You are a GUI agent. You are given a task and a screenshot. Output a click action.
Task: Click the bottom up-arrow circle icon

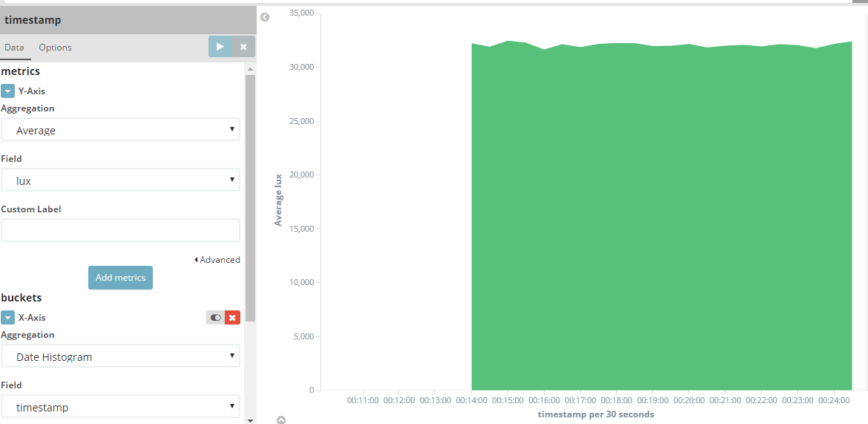click(281, 420)
